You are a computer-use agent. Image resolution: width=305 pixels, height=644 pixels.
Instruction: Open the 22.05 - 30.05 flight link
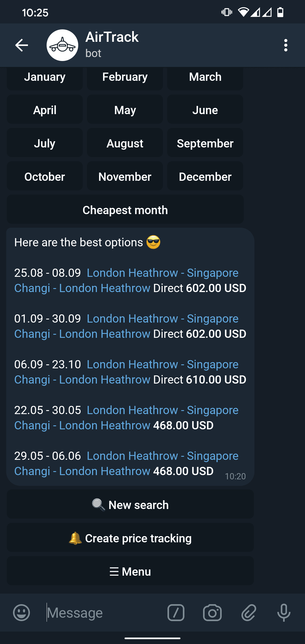click(127, 418)
